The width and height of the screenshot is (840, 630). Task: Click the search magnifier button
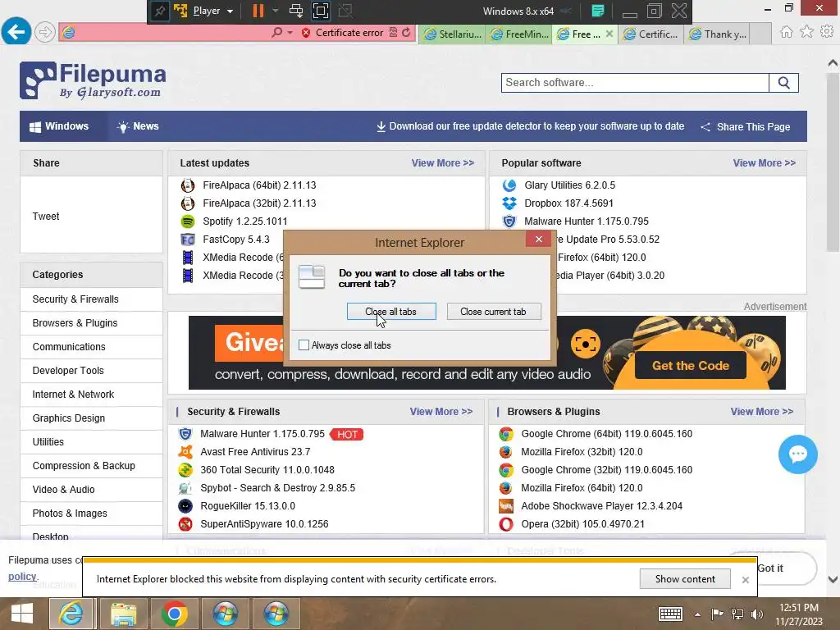(x=783, y=83)
